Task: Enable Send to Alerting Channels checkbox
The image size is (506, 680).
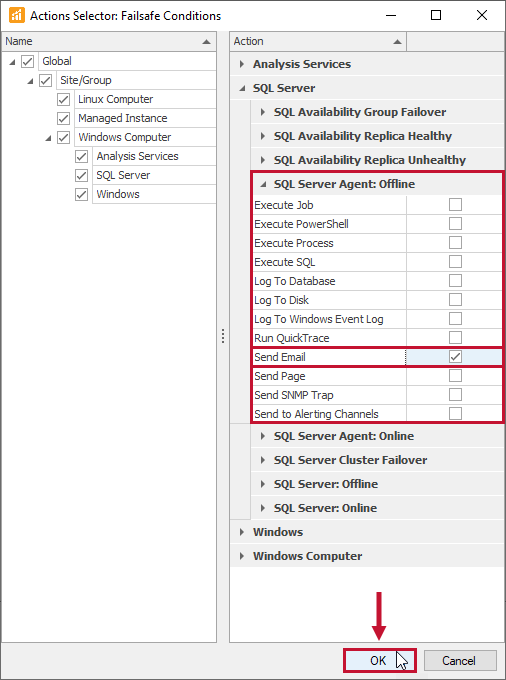Action: (455, 414)
